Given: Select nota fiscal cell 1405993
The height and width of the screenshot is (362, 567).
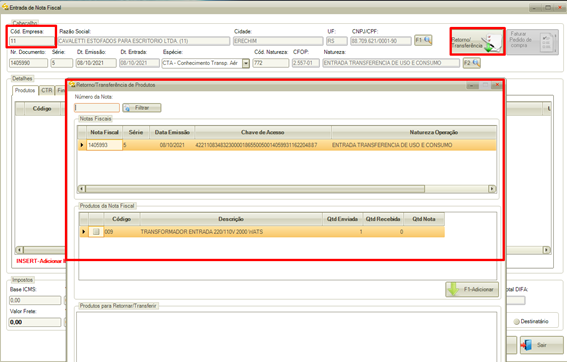Looking at the screenshot, I should [x=104, y=145].
